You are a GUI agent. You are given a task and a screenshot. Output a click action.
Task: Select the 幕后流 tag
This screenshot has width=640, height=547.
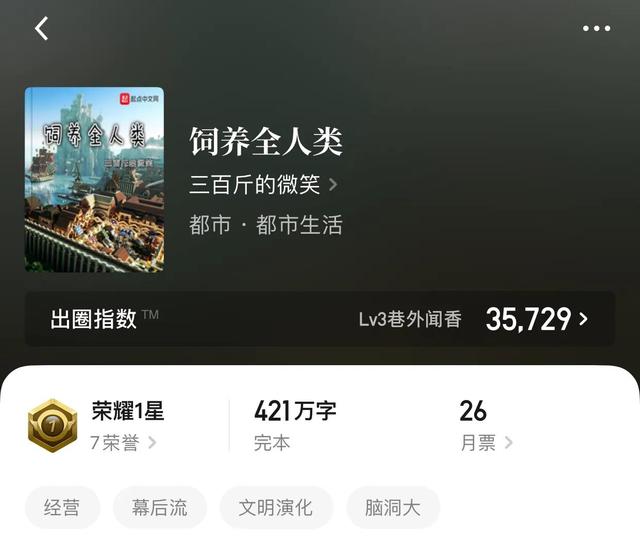click(160, 508)
